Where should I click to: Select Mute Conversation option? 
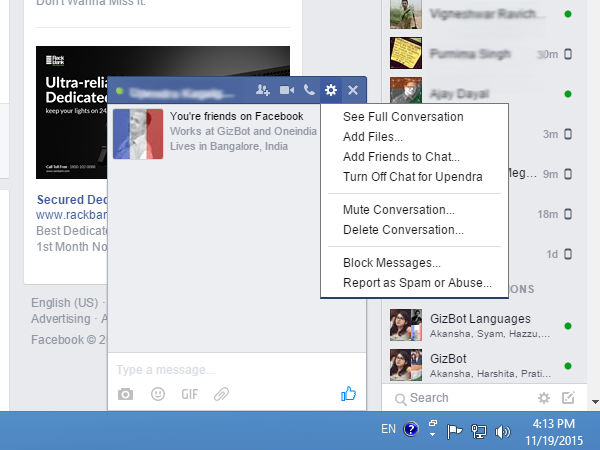(x=398, y=210)
